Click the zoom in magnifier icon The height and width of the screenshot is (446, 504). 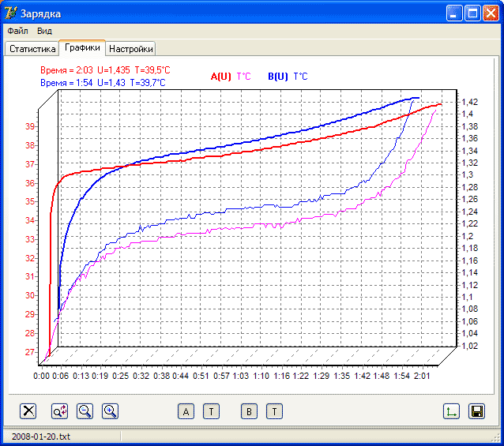coord(110,410)
